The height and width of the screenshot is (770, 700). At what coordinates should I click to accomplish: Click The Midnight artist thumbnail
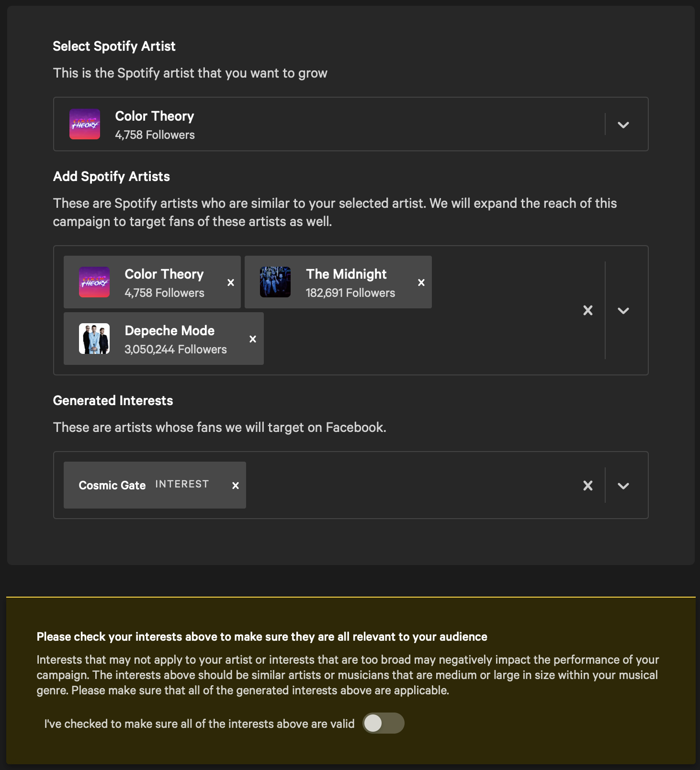click(275, 282)
